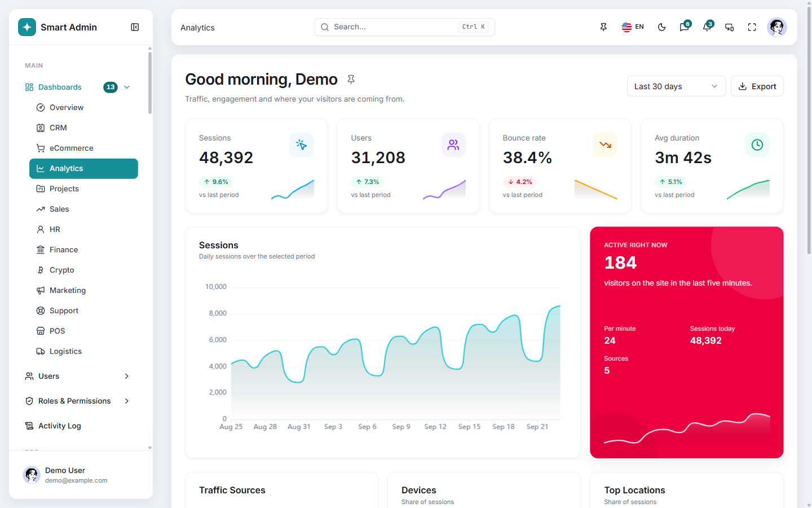Image resolution: width=812 pixels, height=508 pixels.
Task: Open the eCommerce dashboard
Action: [x=83, y=148]
